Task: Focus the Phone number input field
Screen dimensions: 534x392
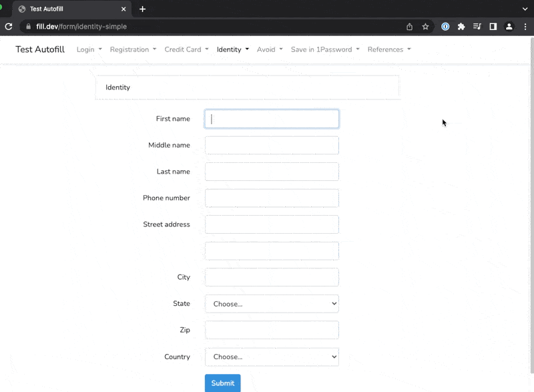Action: [272, 198]
